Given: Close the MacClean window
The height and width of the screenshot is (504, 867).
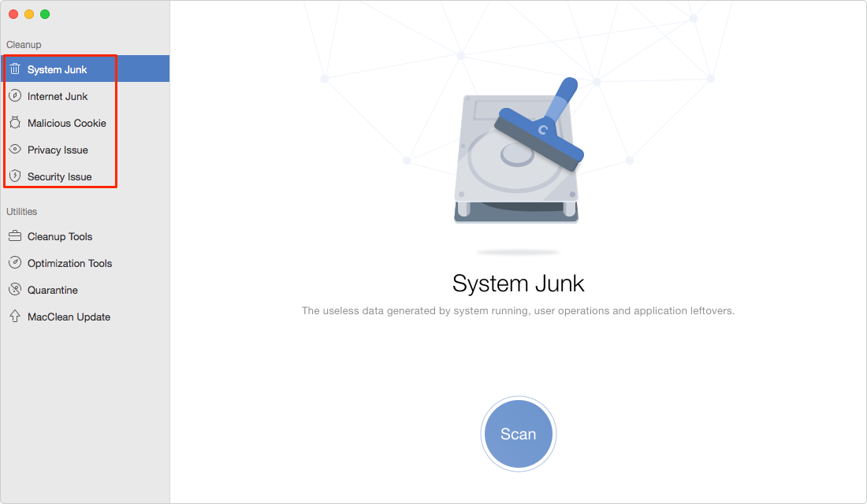Looking at the screenshot, I should point(14,14).
